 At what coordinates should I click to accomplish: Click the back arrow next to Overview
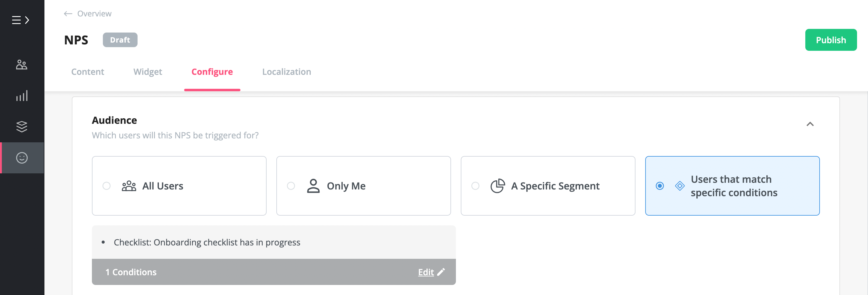point(68,14)
